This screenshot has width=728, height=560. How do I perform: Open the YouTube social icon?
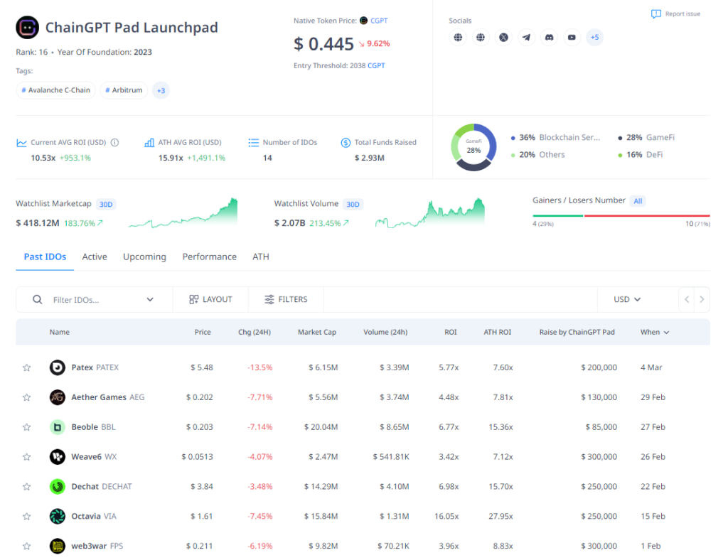(x=572, y=37)
